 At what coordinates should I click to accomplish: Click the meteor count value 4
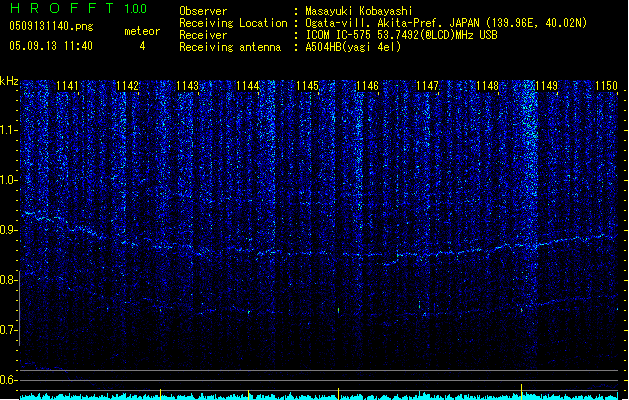pos(141,46)
